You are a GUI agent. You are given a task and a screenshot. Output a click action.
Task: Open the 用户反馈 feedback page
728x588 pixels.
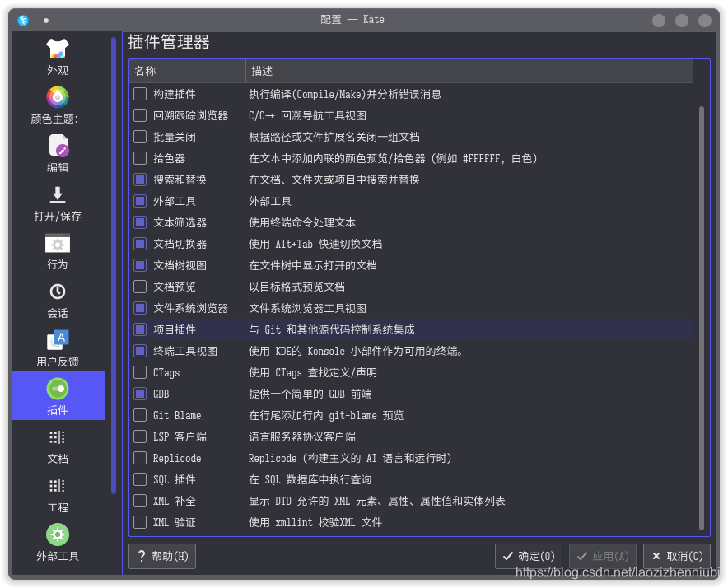[x=58, y=349]
